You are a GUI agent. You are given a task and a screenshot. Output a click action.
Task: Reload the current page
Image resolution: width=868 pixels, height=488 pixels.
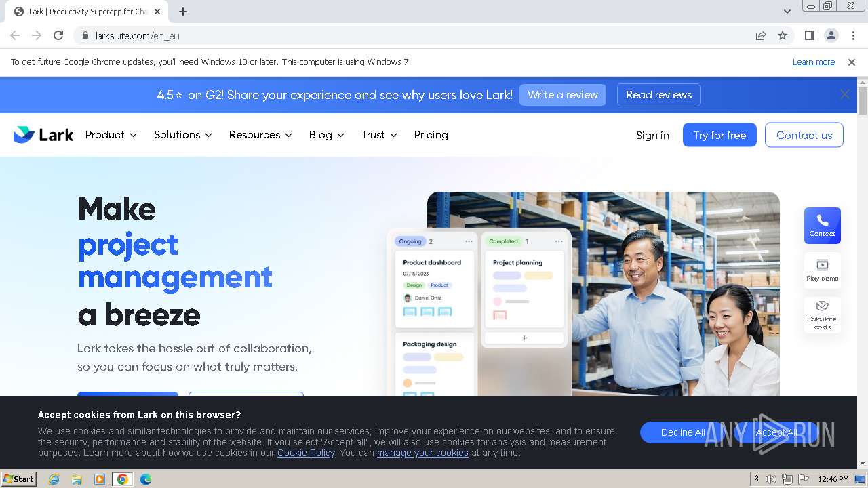click(58, 35)
